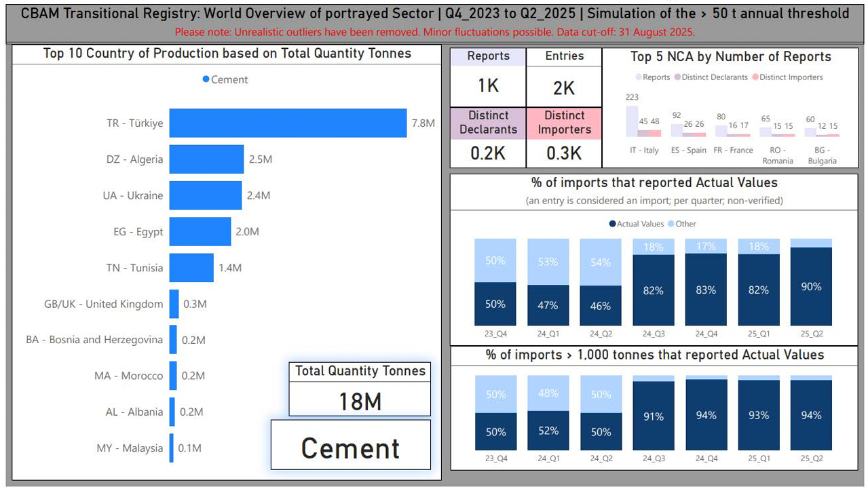Click the Total Quantity Tonnes 18M card
Viewport: 868px width, 489px height.
coord(360,390)
